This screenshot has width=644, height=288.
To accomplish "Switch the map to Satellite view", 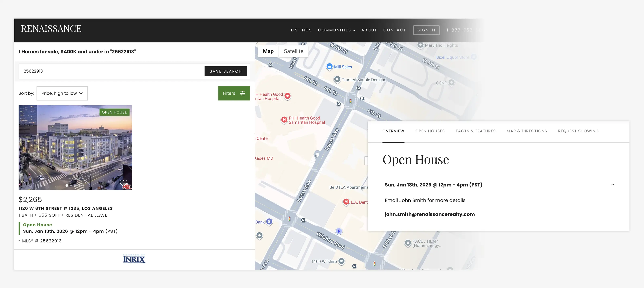I will [293, 51].
